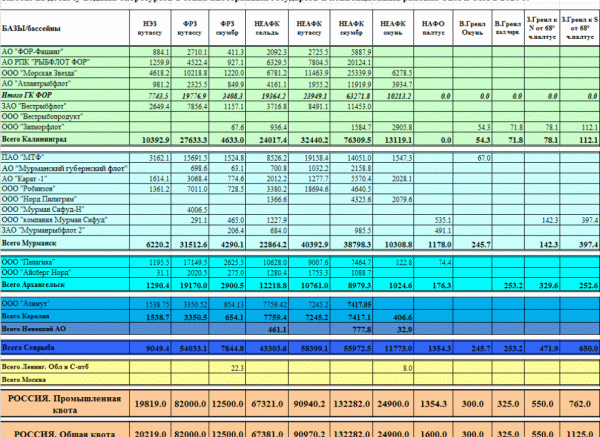Select Калининград total 10392.9

click(150, 140)
